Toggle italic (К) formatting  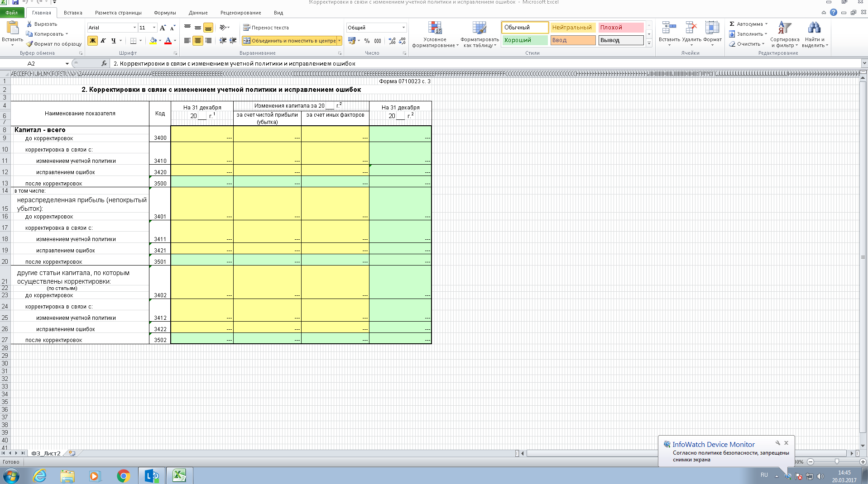coord(103,41)
